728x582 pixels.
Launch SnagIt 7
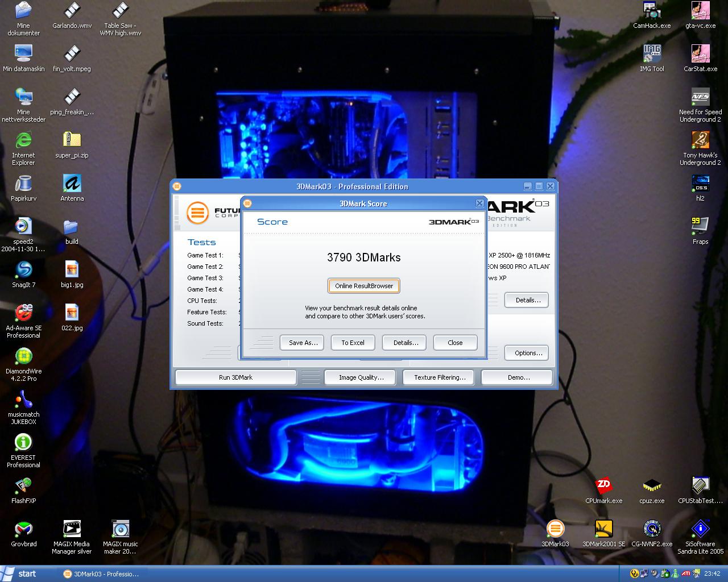click(x=23, y=270)
